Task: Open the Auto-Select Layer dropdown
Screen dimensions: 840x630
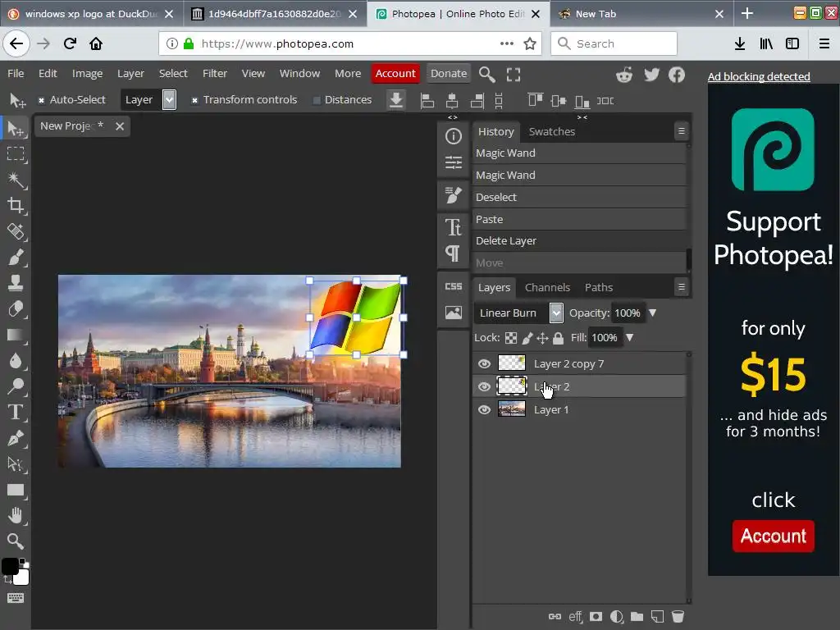Action: pyautogui.click(x=148, y=99)
